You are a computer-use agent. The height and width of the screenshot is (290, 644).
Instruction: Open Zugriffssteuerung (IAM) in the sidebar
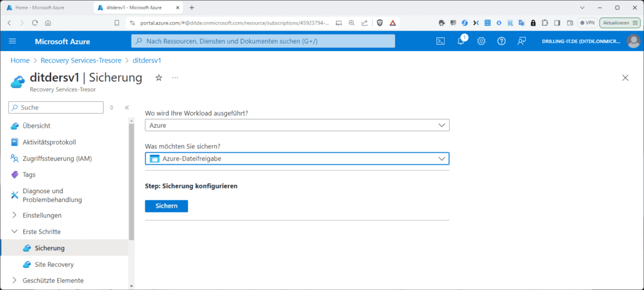tap(57, 159)
